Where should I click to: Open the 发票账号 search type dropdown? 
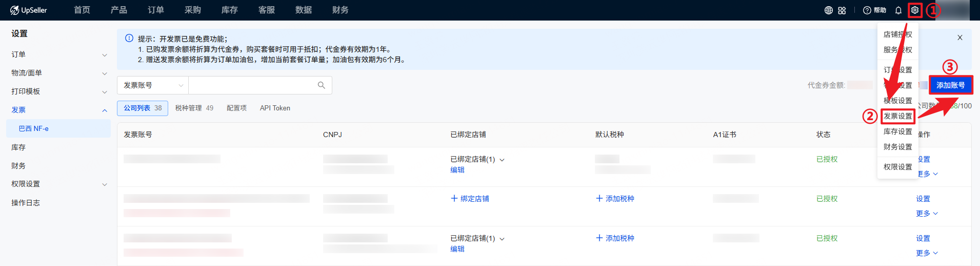(153, 85)
